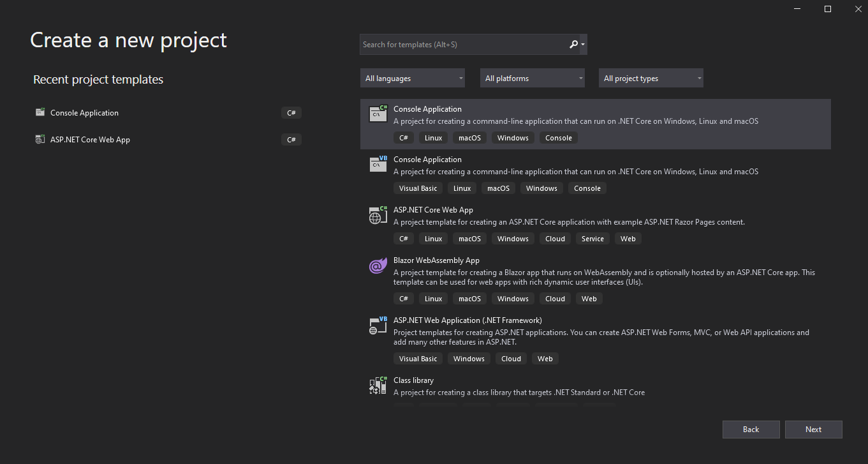This screenshot has height=464, width=868.
Task: Click the Console tag on the C# Console Application
Action: [x=559, y=138]
